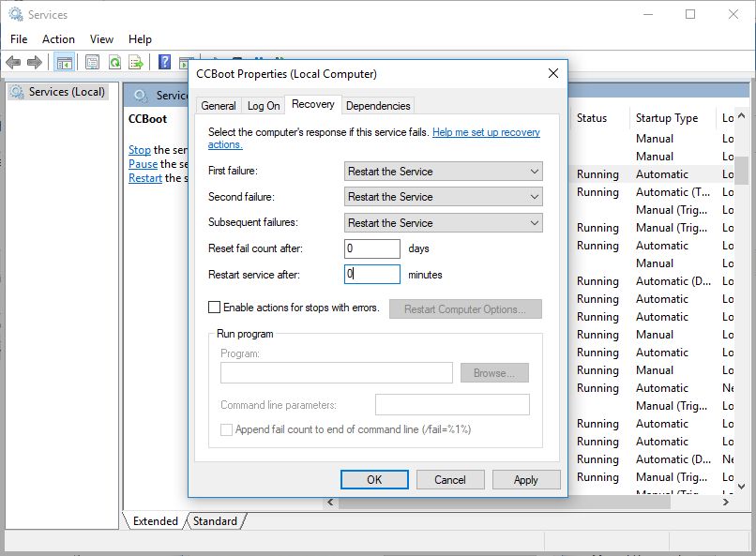Image resolution: width=756 pixels, height=556 pixels.
Task: Open Help me set up recovery link
Action: tap(486, 132)
